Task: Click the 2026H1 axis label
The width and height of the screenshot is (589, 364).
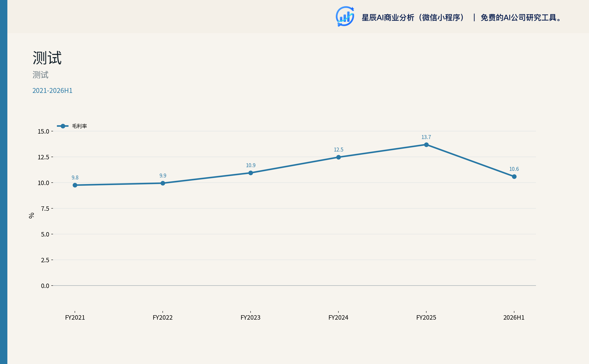Action: pyautogui.click(x=514, y=317)
